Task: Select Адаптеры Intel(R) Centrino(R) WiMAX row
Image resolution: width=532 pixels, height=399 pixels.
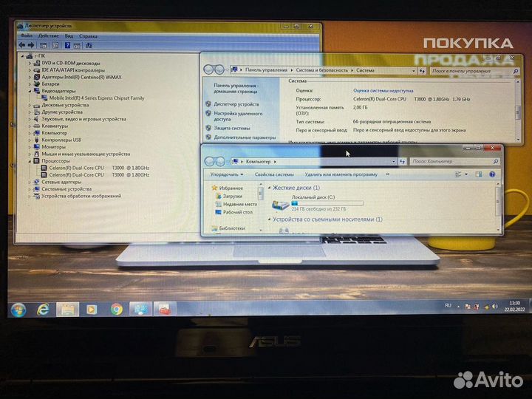Action: point(81,77)
